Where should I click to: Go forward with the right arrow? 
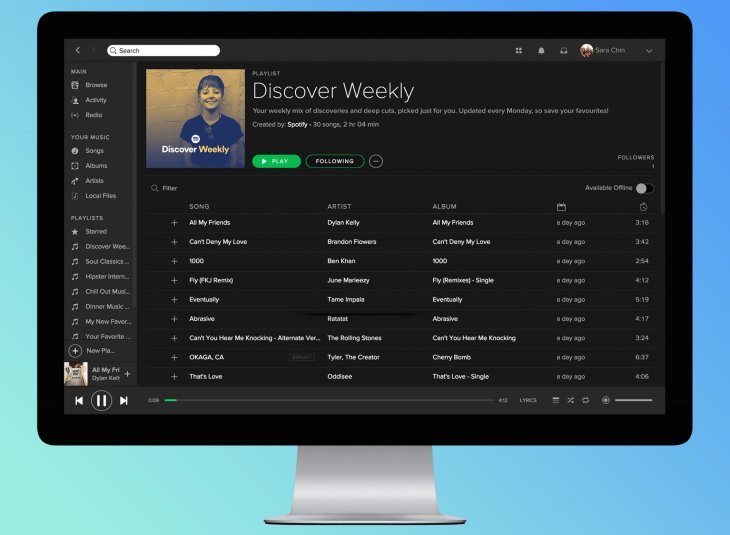[x=93, y=50]
